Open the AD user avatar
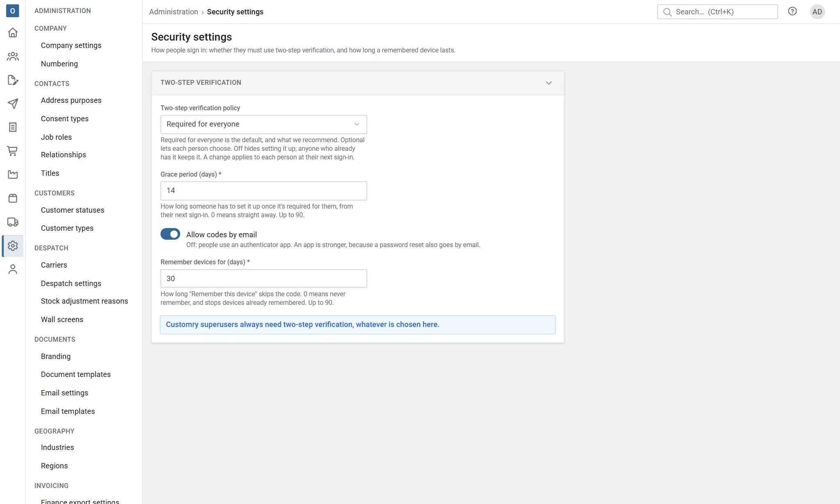 pos(817,12)
